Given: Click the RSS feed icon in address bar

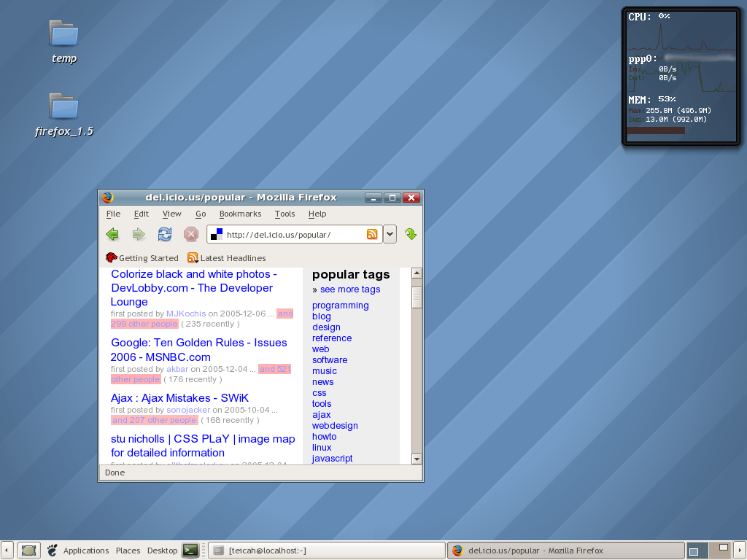Looking at the screenshot, I should (372, 234).
